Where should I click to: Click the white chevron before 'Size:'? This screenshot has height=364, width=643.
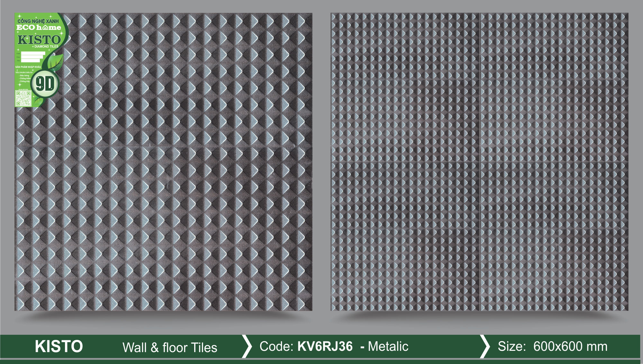tap(485, 346)
